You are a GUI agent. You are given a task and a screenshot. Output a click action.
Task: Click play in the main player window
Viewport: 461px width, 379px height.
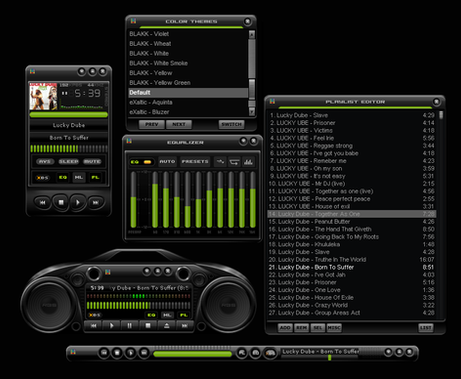click(78, 202)
